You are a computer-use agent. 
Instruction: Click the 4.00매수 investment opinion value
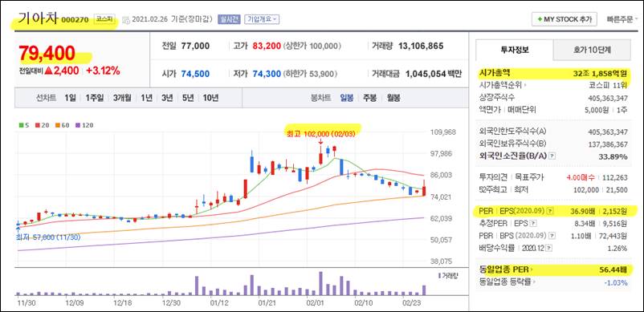coord(581,177)
